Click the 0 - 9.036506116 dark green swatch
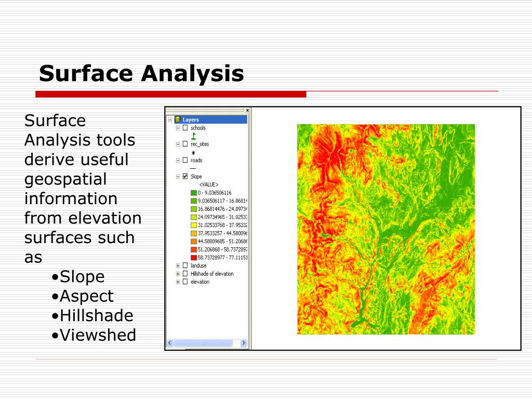532x399 pixels. pyautogui.click(x=194, y=193)
